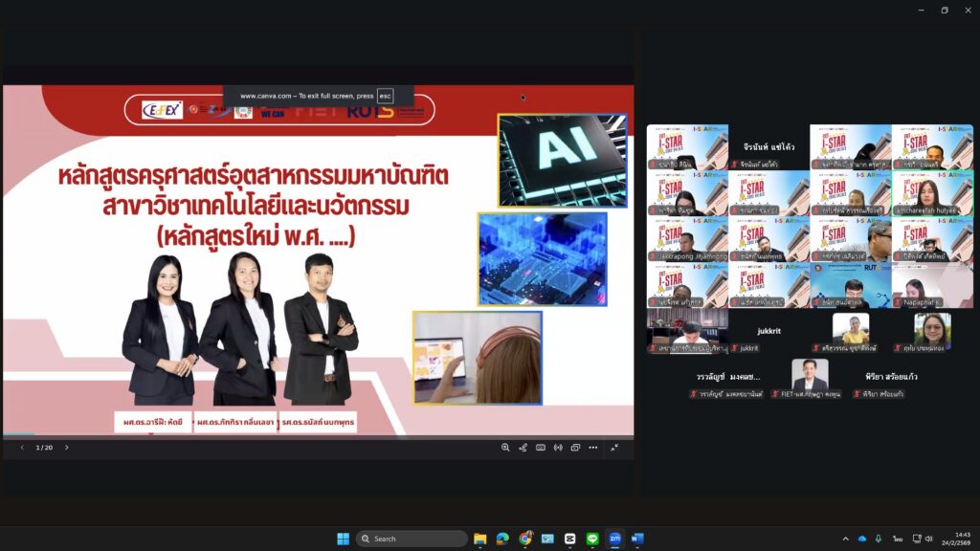Switch to the Zoom app in taskbar

pos(615,539)
